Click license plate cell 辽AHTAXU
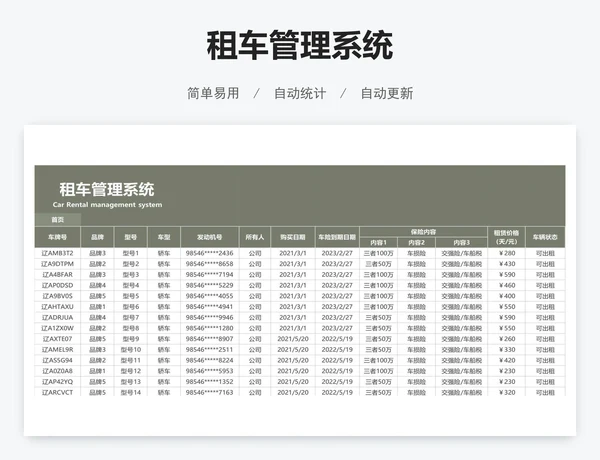The image size is (600, 460). coord(57,307)
